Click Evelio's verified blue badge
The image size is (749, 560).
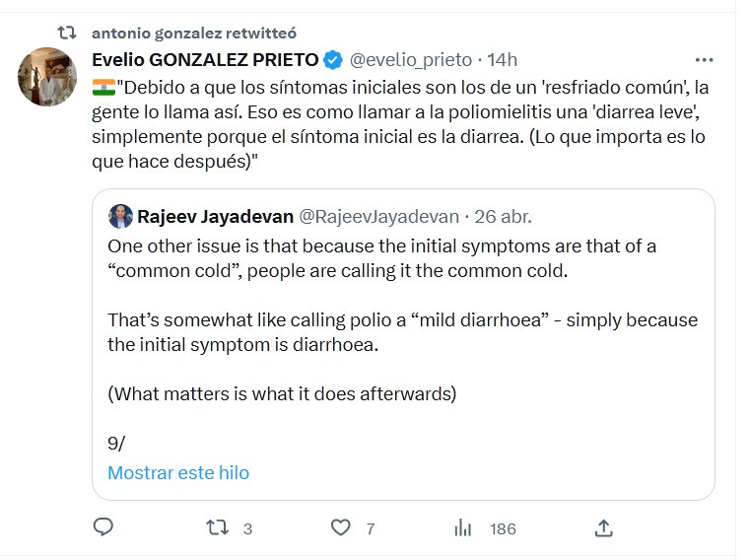click(333, 60)
